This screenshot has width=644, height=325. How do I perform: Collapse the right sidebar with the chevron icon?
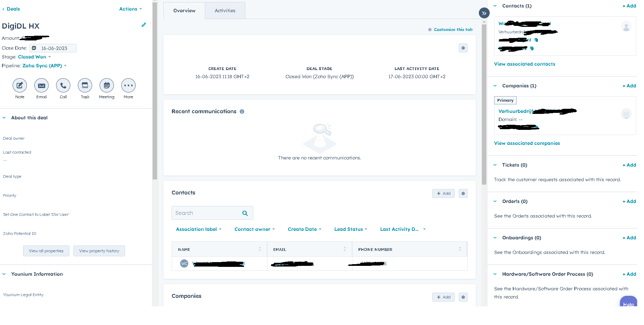coord(484,13)
